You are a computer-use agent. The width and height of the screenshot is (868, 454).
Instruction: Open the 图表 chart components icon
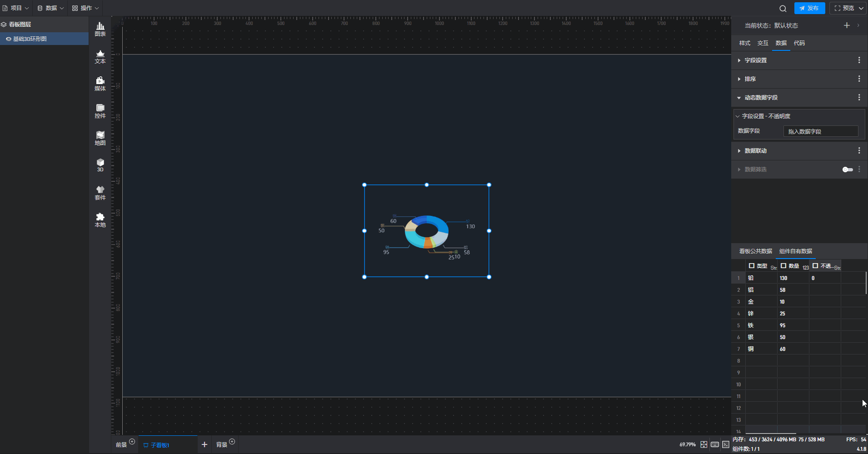click(x=100, y=29)
